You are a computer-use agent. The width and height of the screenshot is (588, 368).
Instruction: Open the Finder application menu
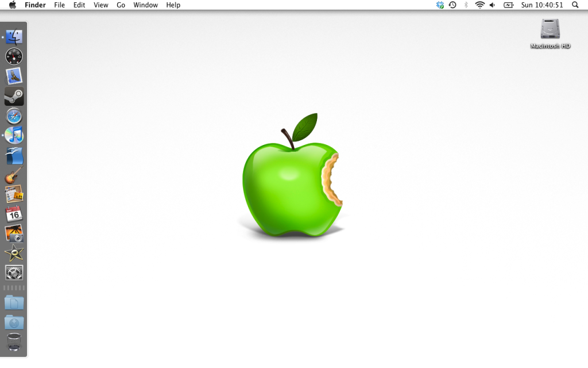point(35,5)
